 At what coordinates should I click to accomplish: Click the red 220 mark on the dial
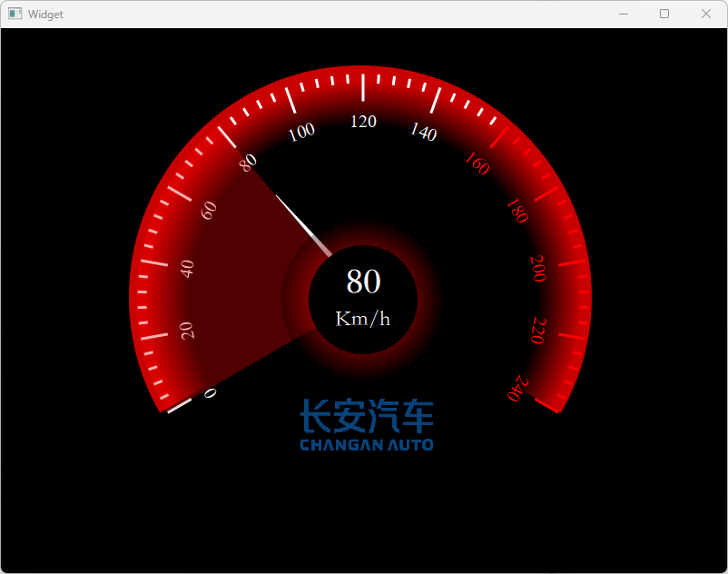pyautogui.click(x=538, y=331)
